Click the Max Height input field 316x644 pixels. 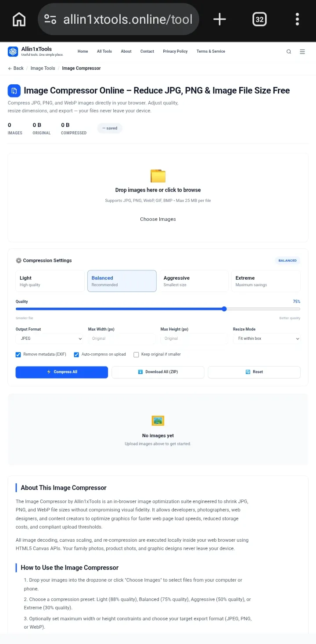point(194,338)
